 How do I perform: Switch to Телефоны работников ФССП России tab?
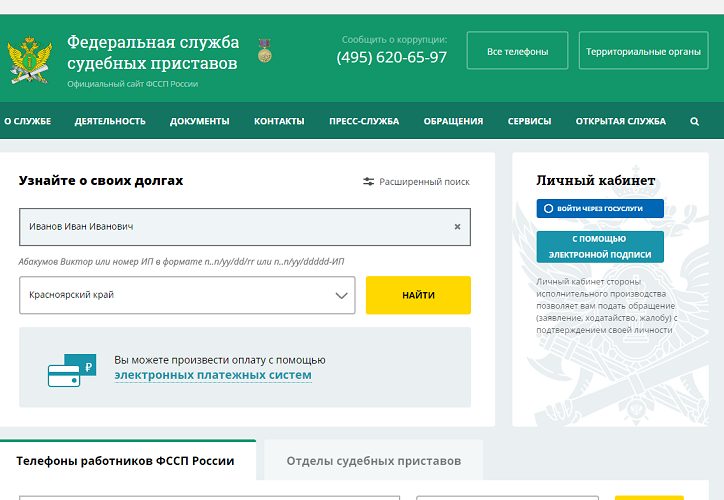pyautogui.click(x=125, y=461)
